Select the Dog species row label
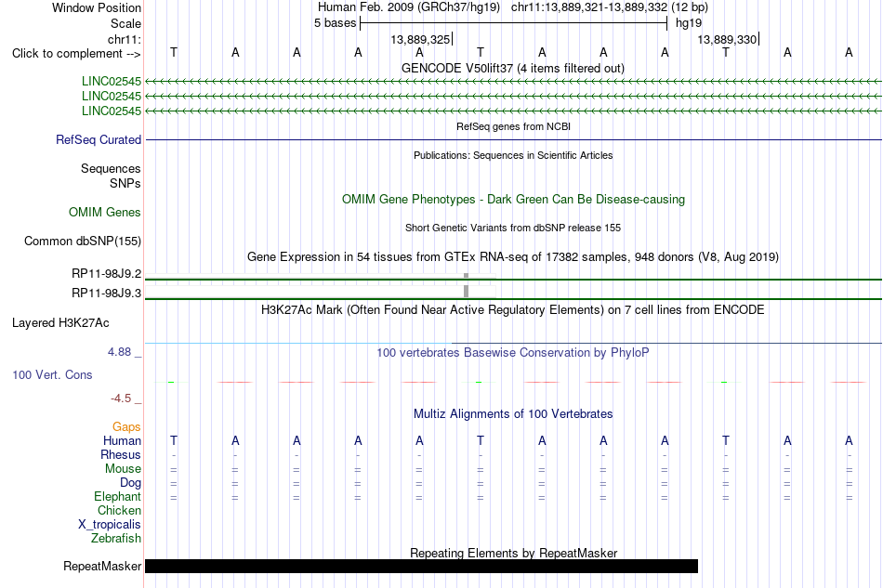 pos(130,483)
